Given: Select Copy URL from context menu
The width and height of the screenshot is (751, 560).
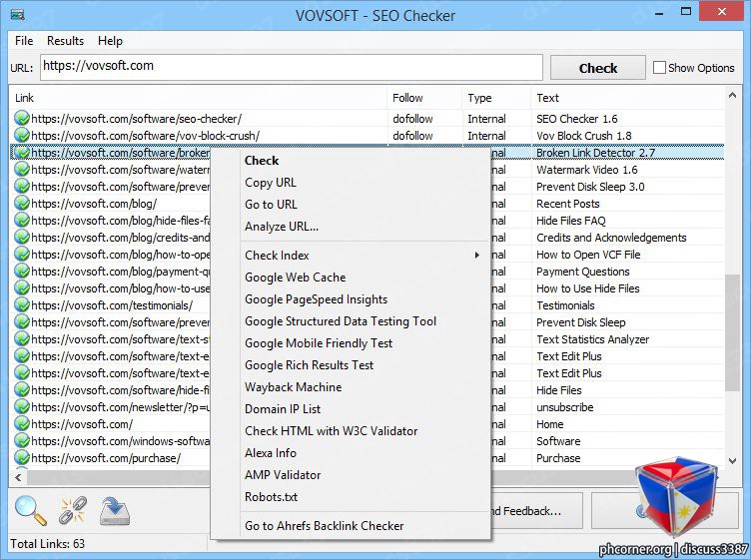Looking at the screenshot, I should [x=271, y=183].
